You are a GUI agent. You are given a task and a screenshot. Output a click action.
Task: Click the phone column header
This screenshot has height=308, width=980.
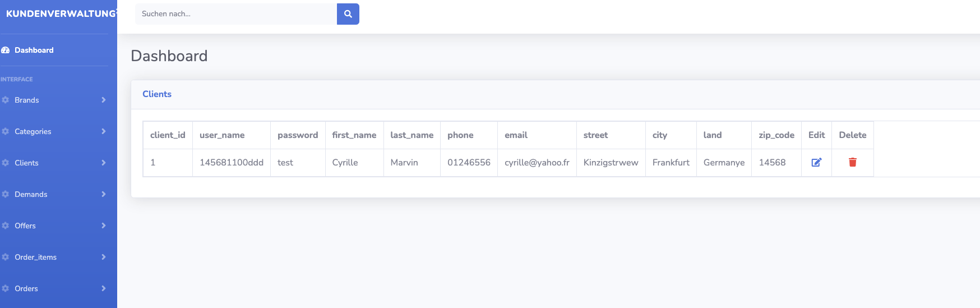(469, 135)
